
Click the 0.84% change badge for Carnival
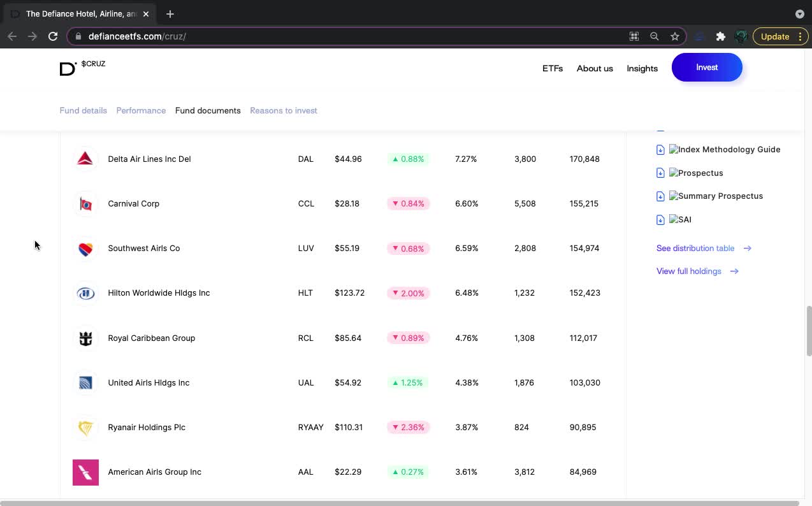[x=409, y=204]
